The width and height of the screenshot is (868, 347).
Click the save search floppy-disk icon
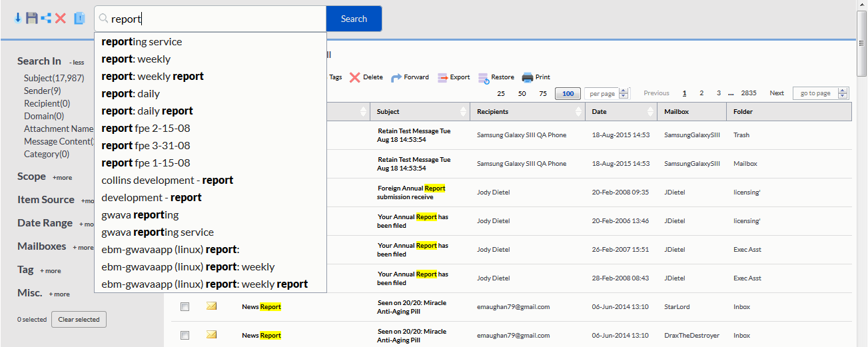click(x=31, y=19)
